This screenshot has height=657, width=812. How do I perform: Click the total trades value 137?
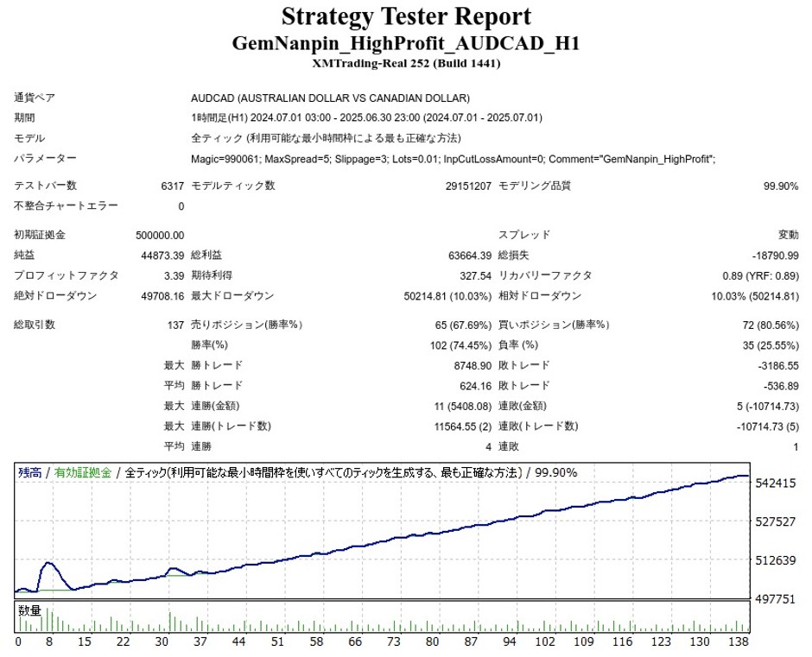click(x=175, y=325)
